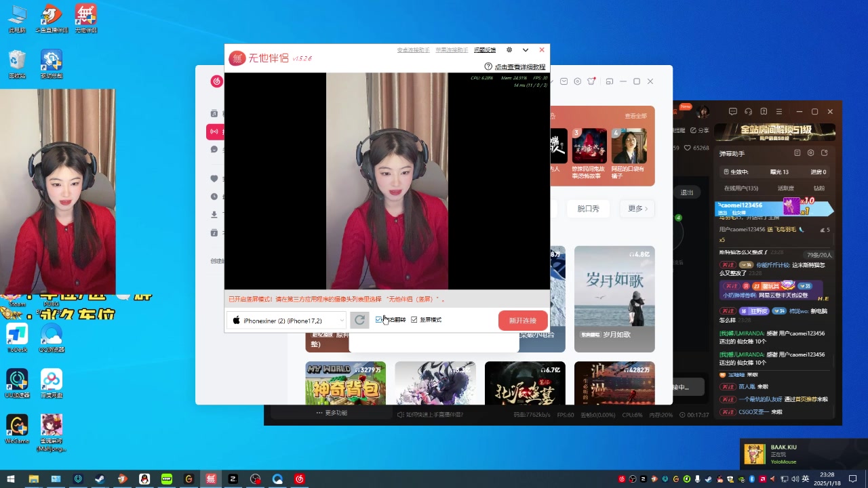Expand the chevron menu in 无他伴侣 title bar
Screen dimensions: 868x488
click(526, 50)
